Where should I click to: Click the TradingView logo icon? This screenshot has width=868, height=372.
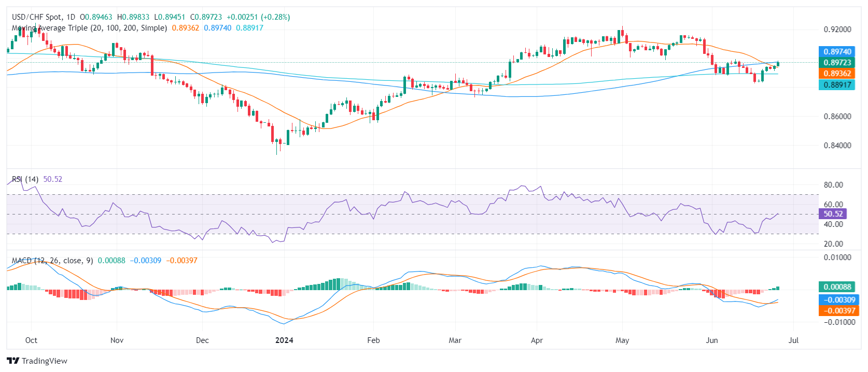[13, 361]
